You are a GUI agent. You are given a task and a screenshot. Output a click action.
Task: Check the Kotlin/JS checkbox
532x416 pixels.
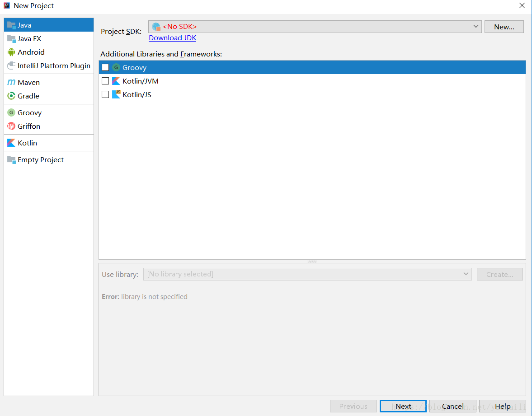click(105, 94)
